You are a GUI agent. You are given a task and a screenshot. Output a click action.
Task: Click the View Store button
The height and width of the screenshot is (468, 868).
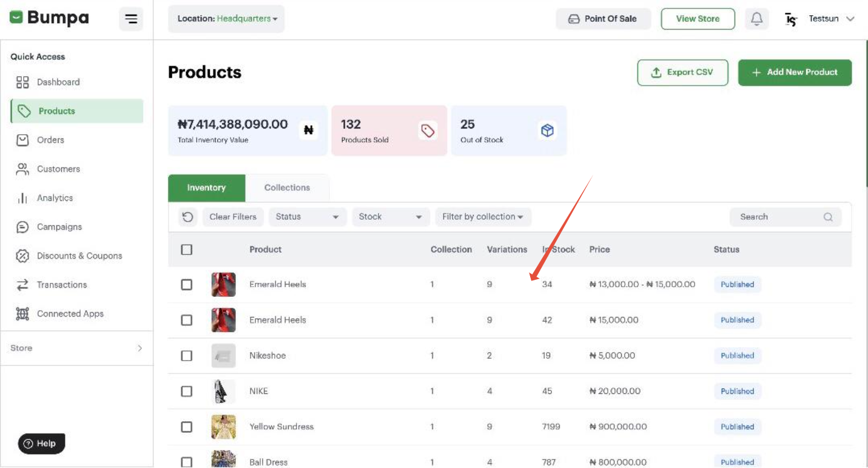tap(698, 19)
